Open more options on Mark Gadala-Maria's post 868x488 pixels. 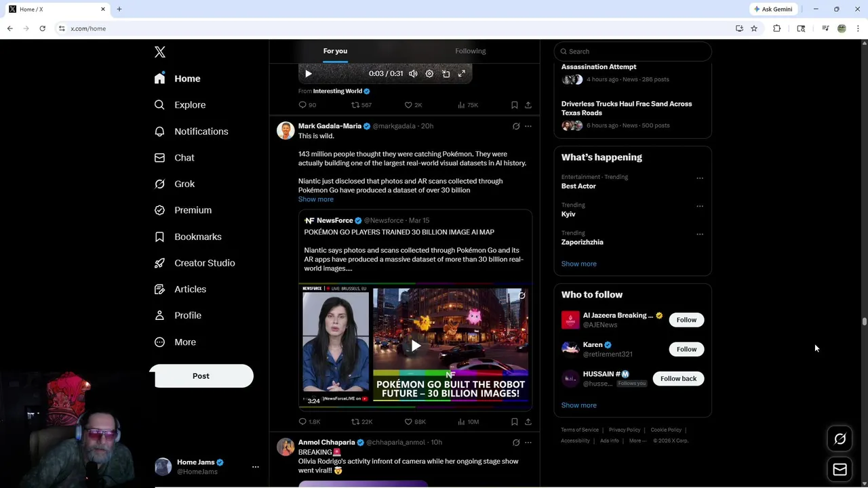click(528, 126)
